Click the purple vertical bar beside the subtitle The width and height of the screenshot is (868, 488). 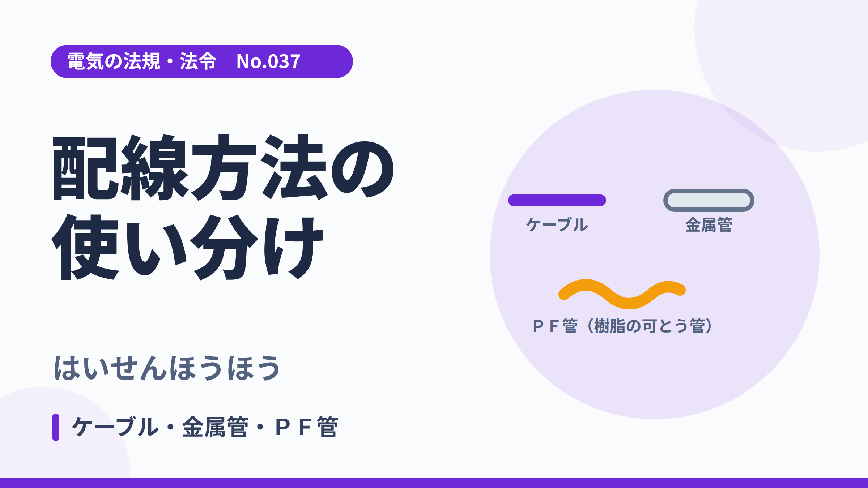56,427
